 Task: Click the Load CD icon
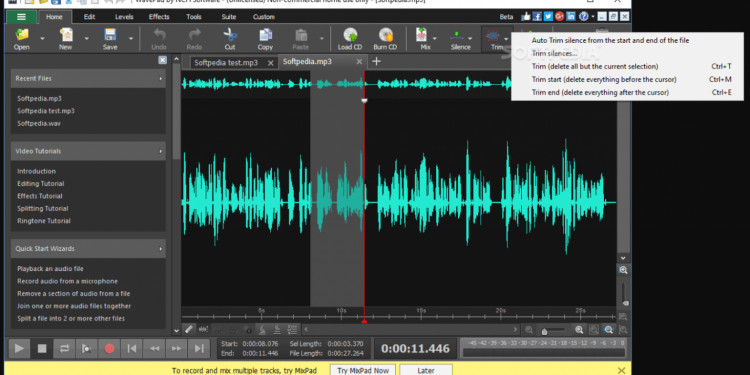pos(350,35)
